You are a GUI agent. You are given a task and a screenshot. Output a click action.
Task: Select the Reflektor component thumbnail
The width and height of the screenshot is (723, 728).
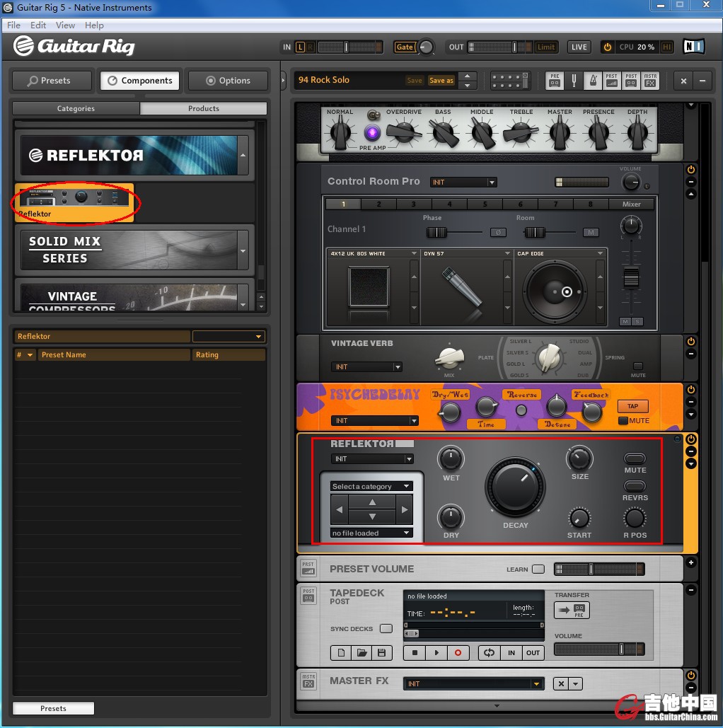point(74,202)
